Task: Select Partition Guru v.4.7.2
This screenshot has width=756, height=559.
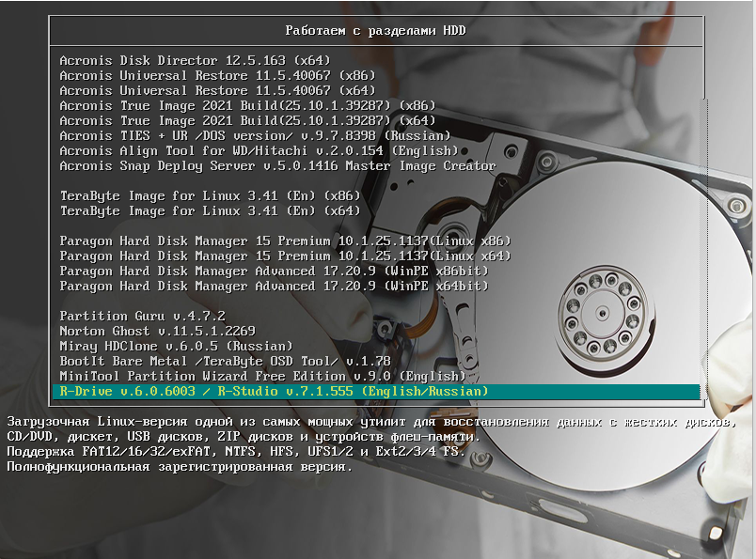Action: point(142,316)
